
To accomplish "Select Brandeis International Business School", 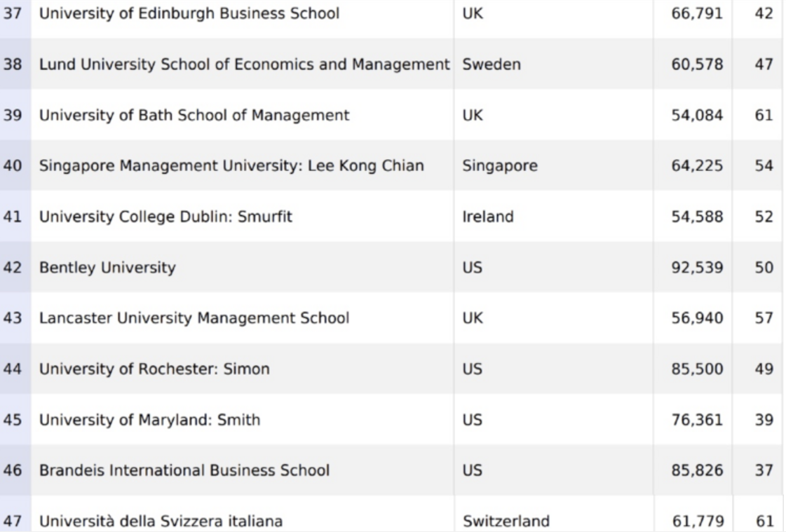I will tap(184, 471).
